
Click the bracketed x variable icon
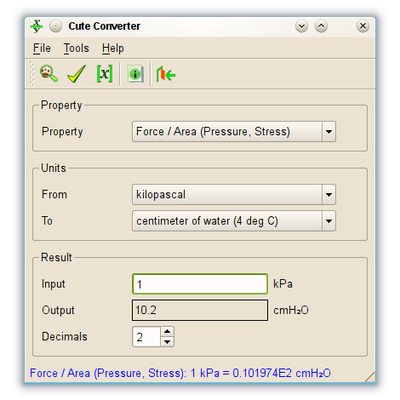[104, 74]
